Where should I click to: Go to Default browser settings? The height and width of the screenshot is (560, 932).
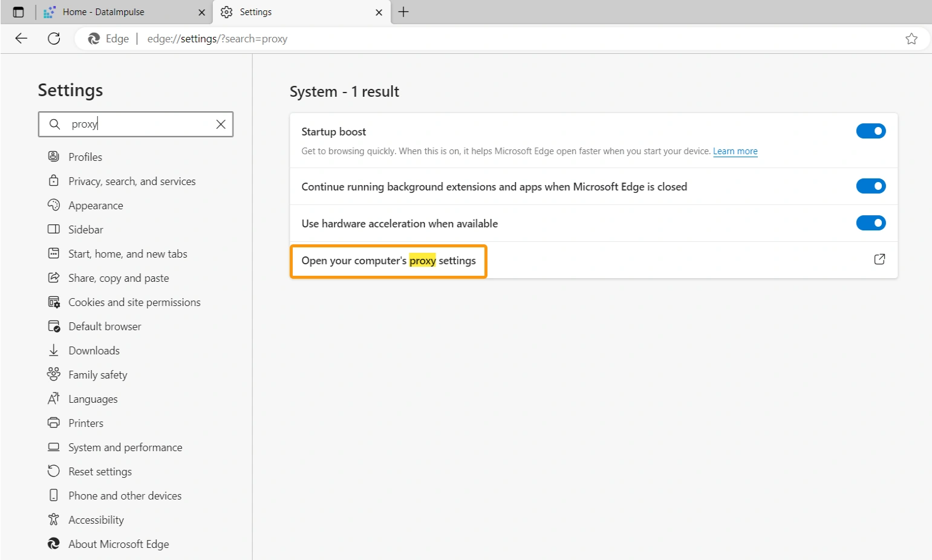click(x=105, y=327)
